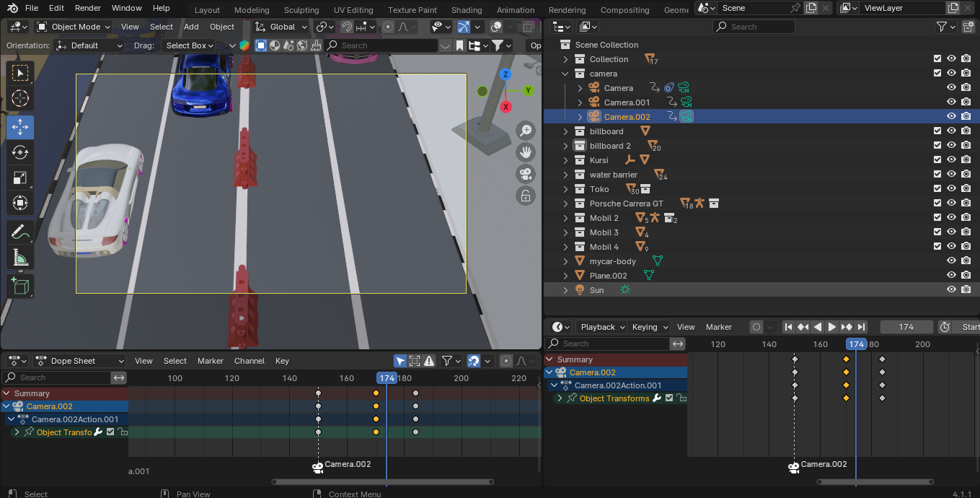Uncheck the Mobil 3 collection checkbox
Viewport: 980px width, 498px height.
point(937,232)
